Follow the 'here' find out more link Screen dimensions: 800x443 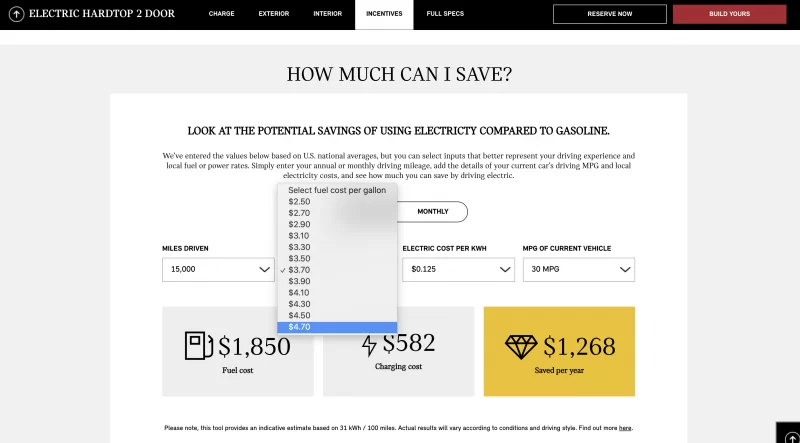(x=625, y=428)
